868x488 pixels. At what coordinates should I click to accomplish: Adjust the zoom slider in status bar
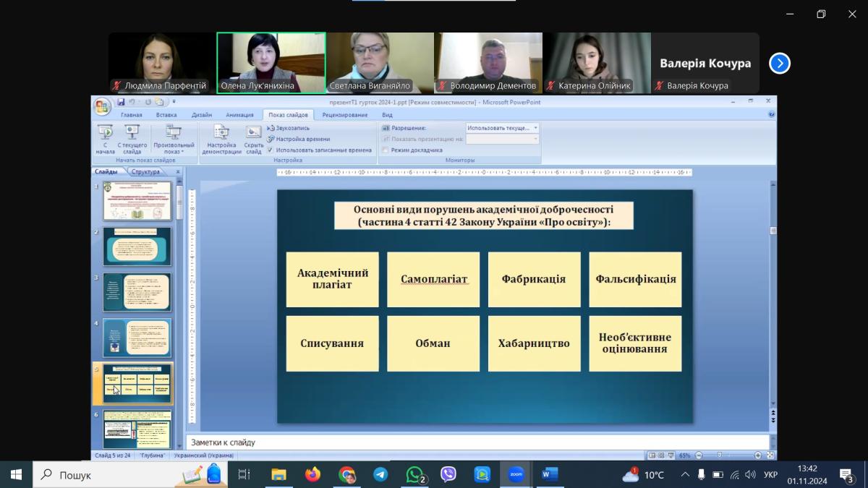(719, 455)
